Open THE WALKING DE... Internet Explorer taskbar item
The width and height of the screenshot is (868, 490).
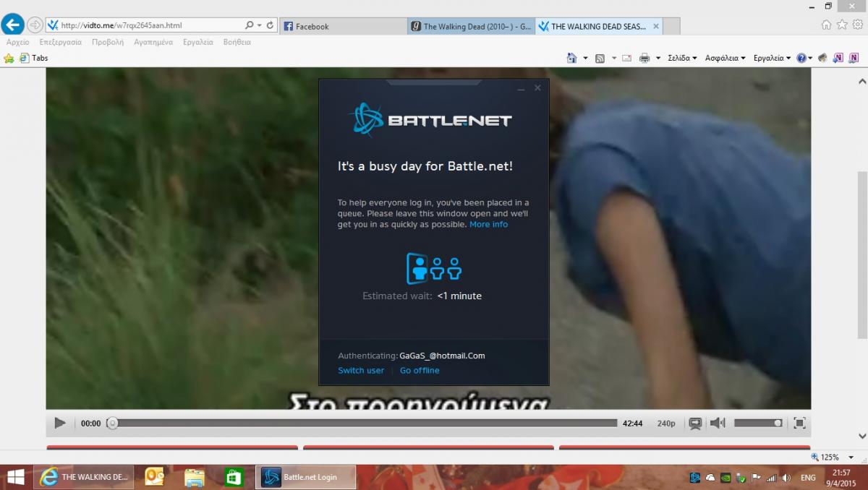click(x=84, y=477)
